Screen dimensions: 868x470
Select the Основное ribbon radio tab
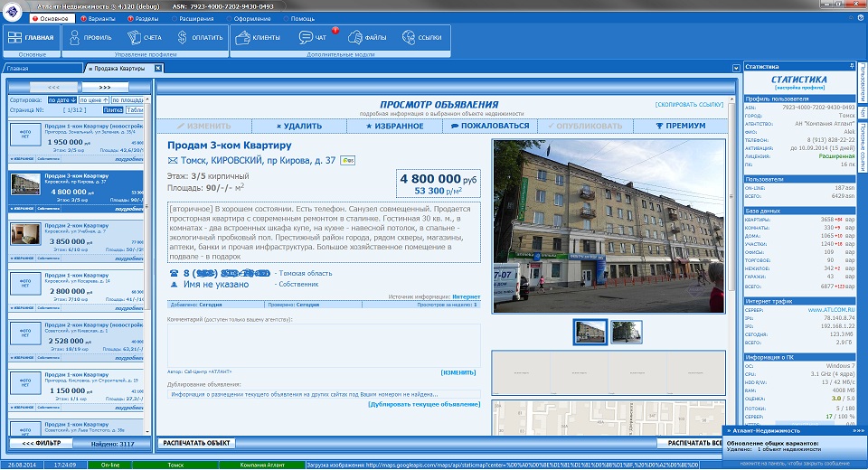pyautogui.click(x=51, y=18)
